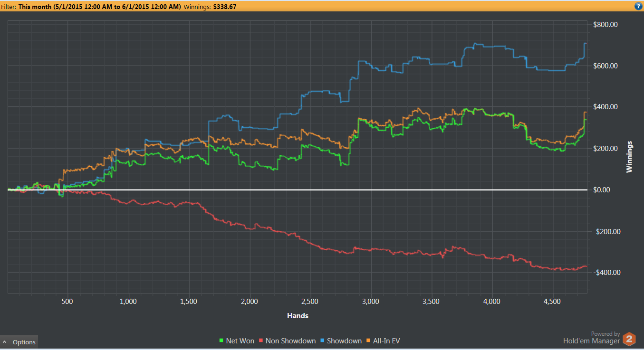The height and width of the screenshot is (350, 644).
Task: Click the $800.00 axis label
Action: point(605,24)
